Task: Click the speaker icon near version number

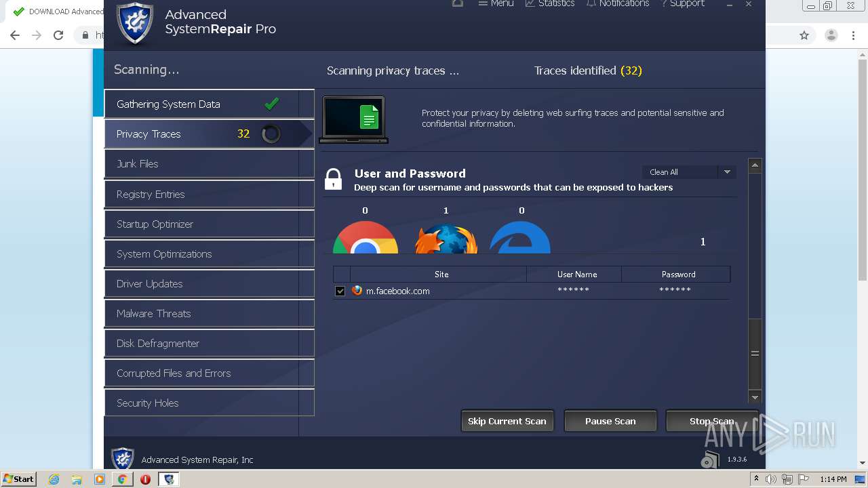Action: 709,460
